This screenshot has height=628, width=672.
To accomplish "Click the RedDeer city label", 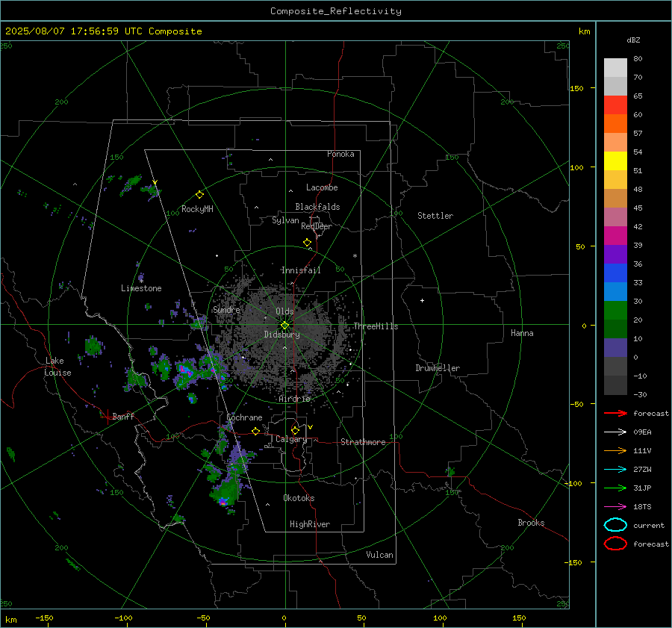I will pyautogui.click(x=317, y=226).
